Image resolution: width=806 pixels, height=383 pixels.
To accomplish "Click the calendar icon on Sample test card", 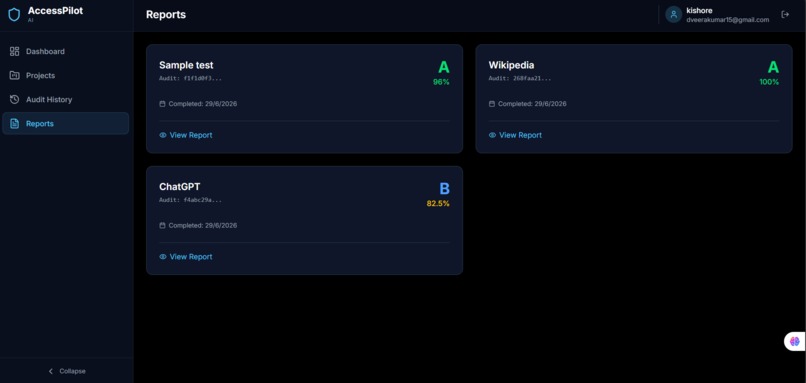I will pyautogui.click(x=162, y=104).
